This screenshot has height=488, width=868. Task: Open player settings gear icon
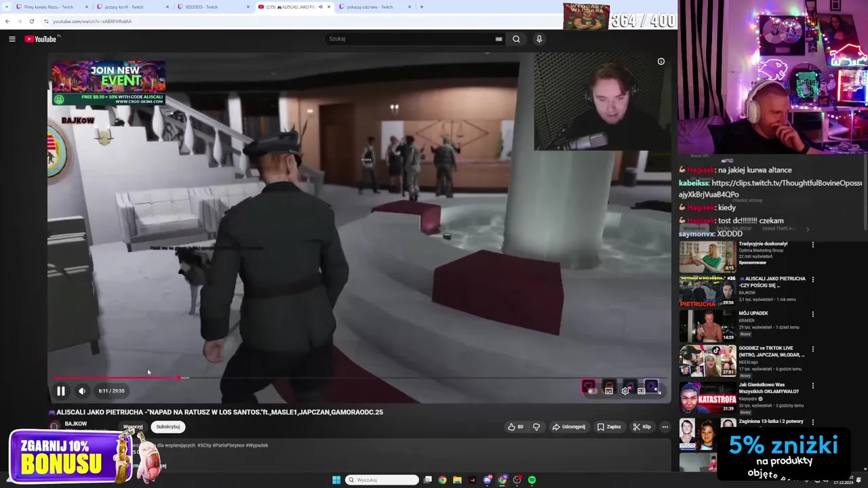625,390
